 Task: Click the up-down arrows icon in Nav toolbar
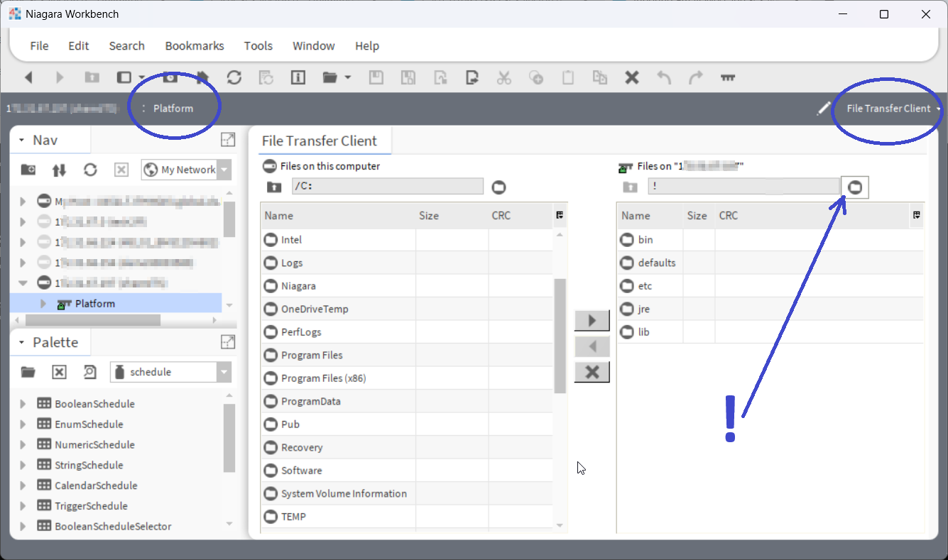[x=59, y=170]
